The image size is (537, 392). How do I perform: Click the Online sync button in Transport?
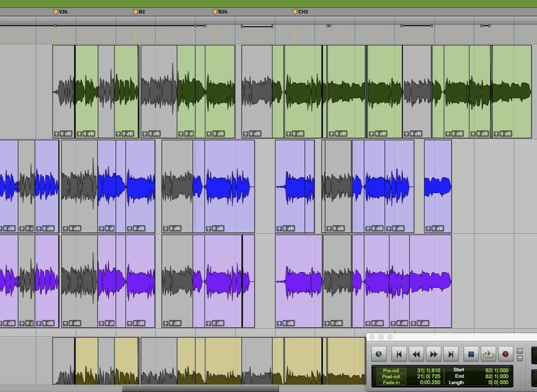[x=379, y=354]
